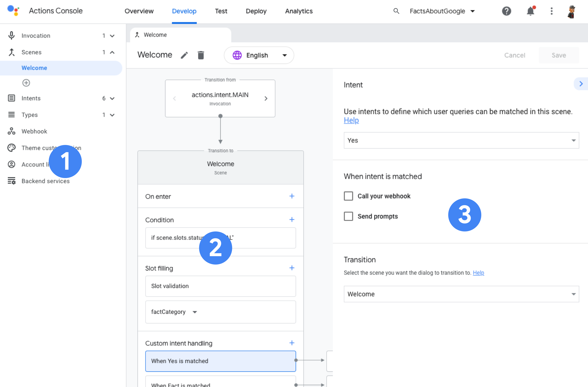Viewport: 588px width, 387px height.
Task: Collapse the Intent panel with the chevron
Action: tap(581, 84)
